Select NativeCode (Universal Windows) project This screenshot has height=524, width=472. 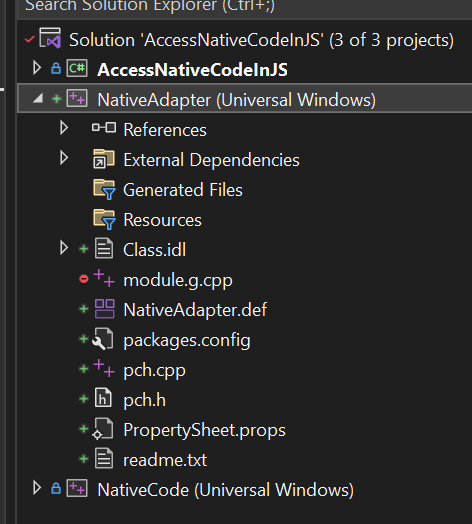225,490
